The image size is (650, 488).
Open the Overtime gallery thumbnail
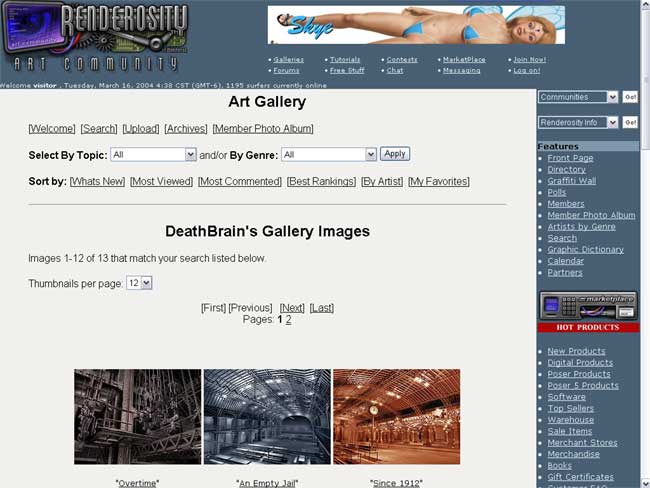(x=137, y=416)
